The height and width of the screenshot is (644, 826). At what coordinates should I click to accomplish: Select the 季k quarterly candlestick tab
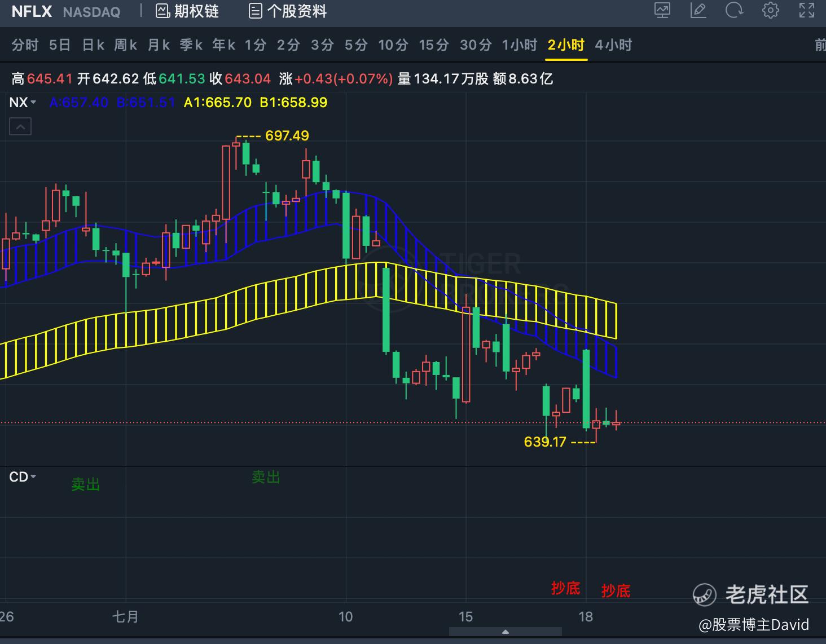(191, 45)
